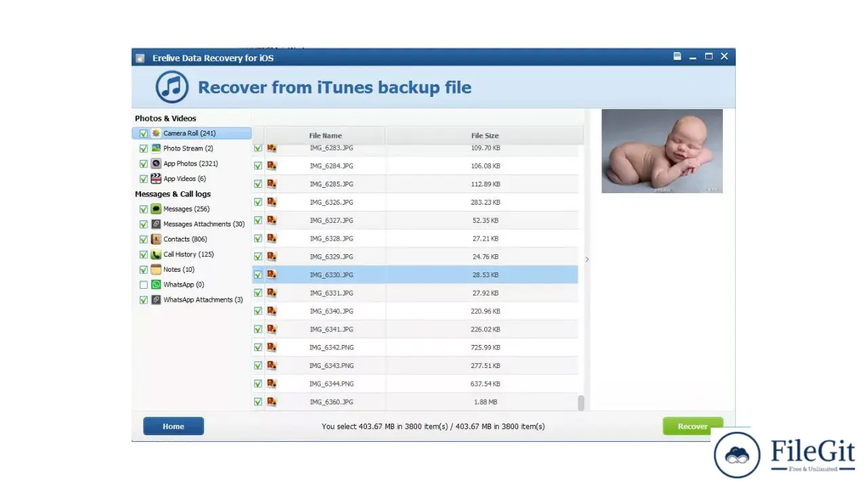Click the image icon for IMG_6327.JPG
Image resolution: width=868 pixels, height=488 pixels.
[x=271, y=220]
